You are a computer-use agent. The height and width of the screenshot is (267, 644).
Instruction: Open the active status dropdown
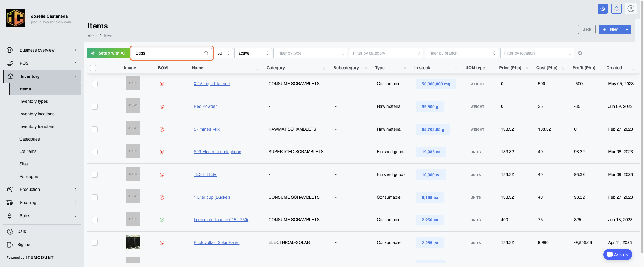pyautogui.click(x=253, y=53)
